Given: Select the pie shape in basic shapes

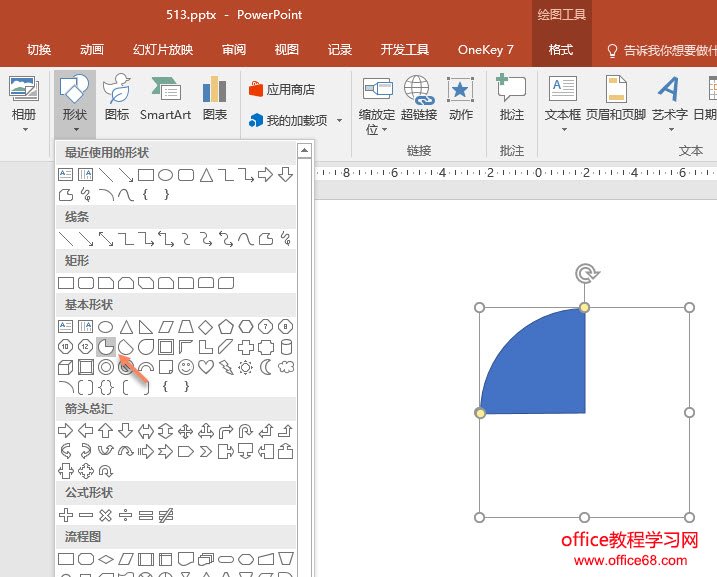Looking at the screenshot, I should (106, 347).
